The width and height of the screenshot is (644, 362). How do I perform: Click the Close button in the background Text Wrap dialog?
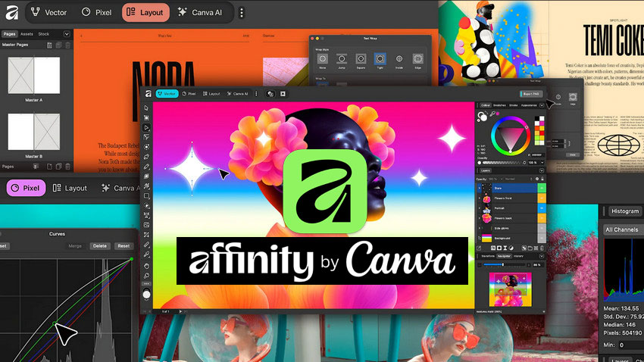tap(573, 154)
